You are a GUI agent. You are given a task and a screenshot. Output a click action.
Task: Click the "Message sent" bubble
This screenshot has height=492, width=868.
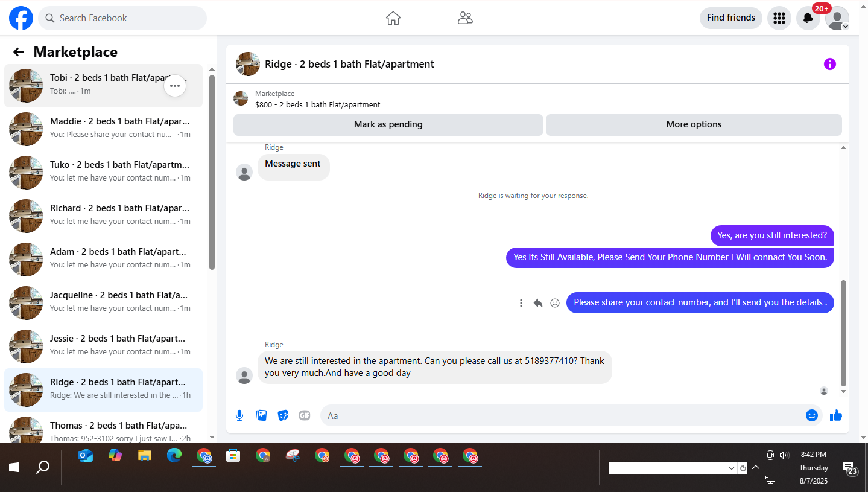(x=293, y=167)
